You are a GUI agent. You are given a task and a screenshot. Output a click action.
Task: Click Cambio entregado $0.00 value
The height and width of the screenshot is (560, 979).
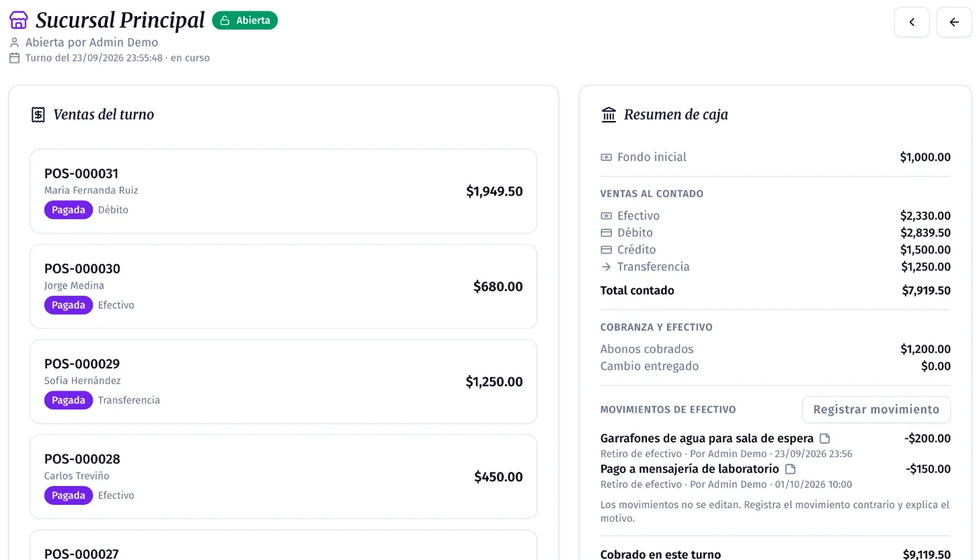coord(936,366)
